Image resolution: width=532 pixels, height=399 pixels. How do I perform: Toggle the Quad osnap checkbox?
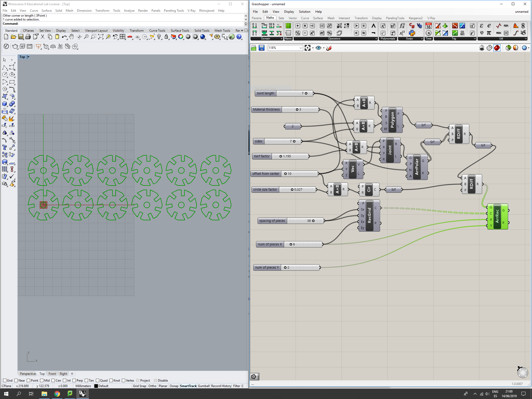98,381
